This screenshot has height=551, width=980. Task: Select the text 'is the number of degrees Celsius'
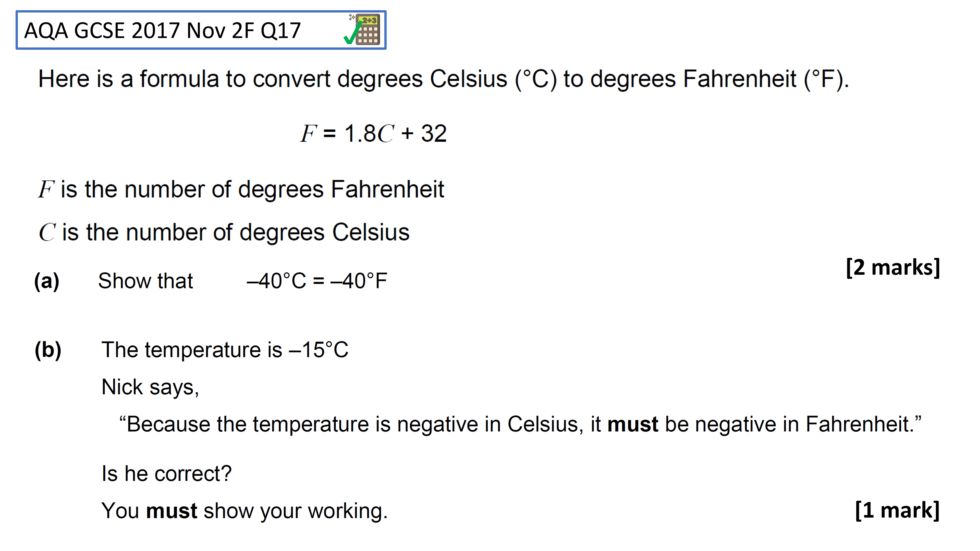tap(236, 232)
